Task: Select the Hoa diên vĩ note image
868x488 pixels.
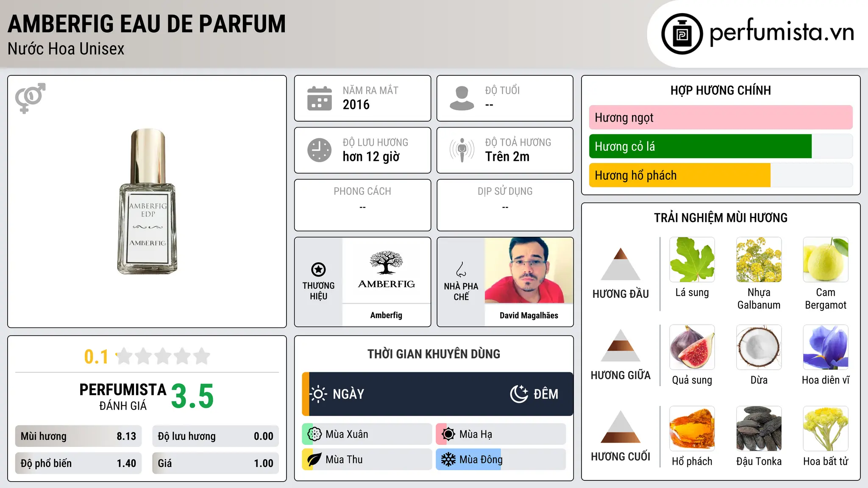Action: coord(826,347)
